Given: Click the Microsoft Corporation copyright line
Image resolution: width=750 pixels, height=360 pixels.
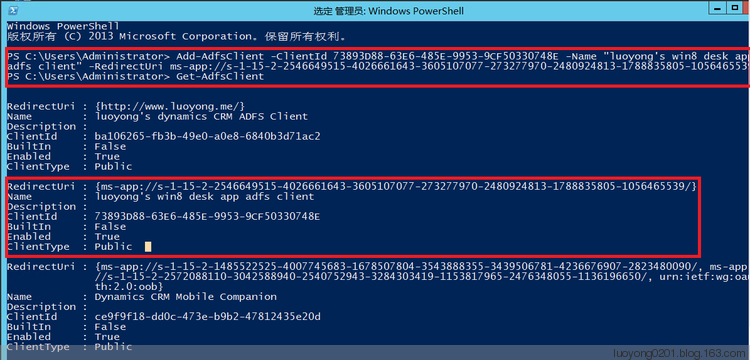Looking at the screenshot, I should 176,36.
